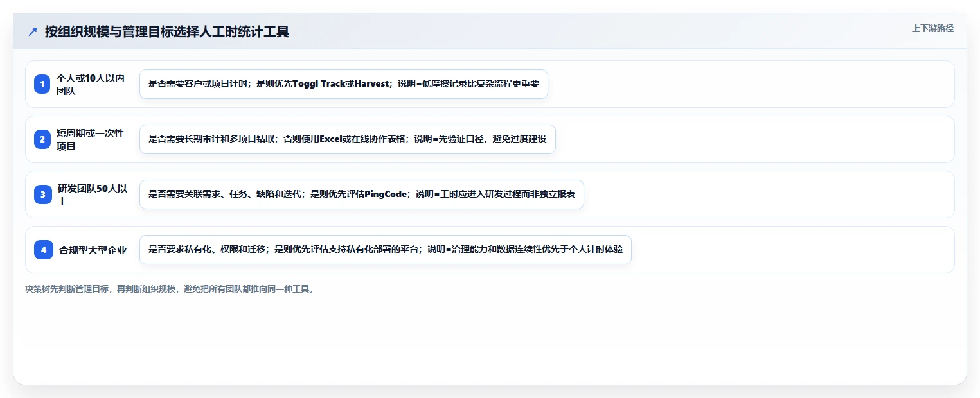Click the PingCode description box
Viewport: 980px width, 398px height.
[361, 195]
